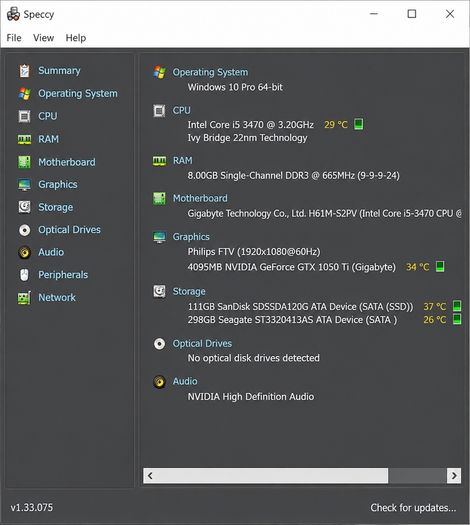Viewport: 470px width, 525px height.
Task: Select Summary in the sidebar
Action: 59,71
